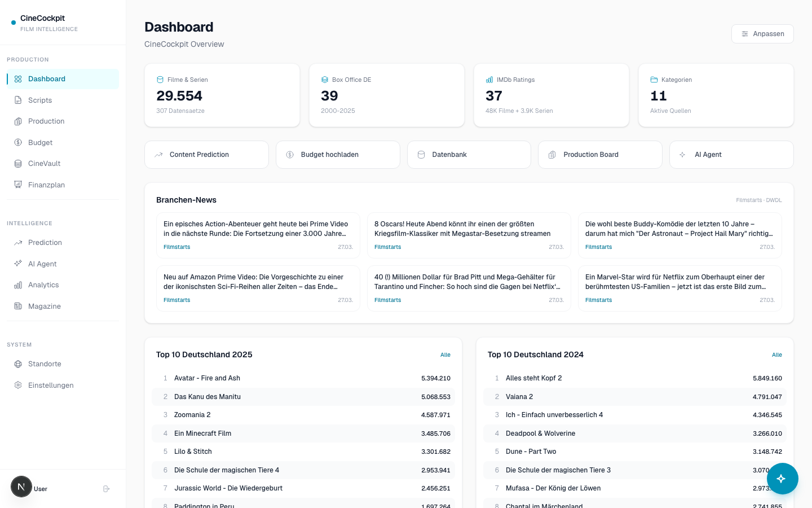Viewport: 812px width, 508px height.
Task: Open CineVault database icon
Action: coord(18,164)
